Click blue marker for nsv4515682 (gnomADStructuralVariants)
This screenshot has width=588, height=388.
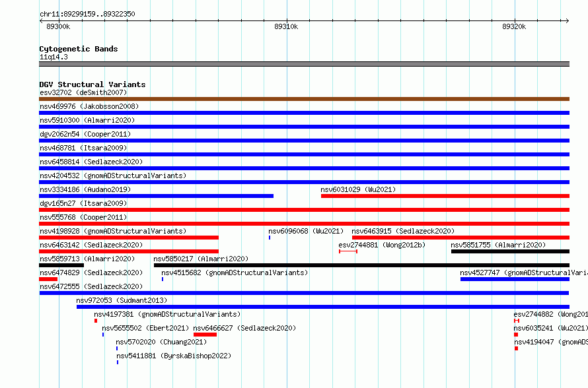coord(163,279)
